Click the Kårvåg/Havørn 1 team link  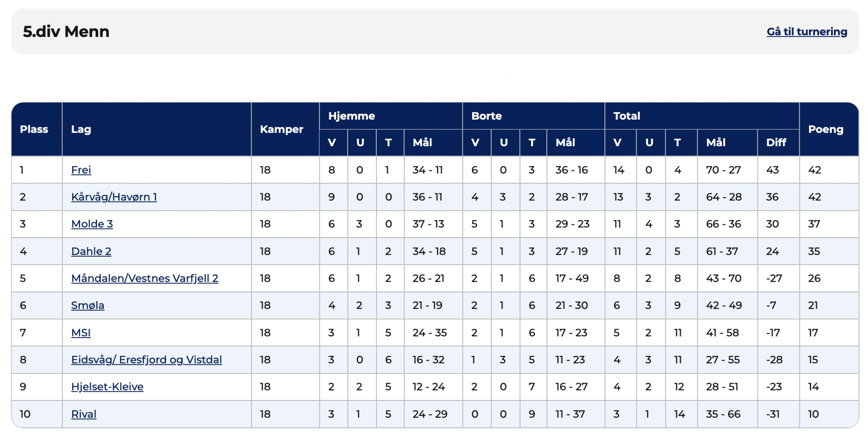click(114, 197)
